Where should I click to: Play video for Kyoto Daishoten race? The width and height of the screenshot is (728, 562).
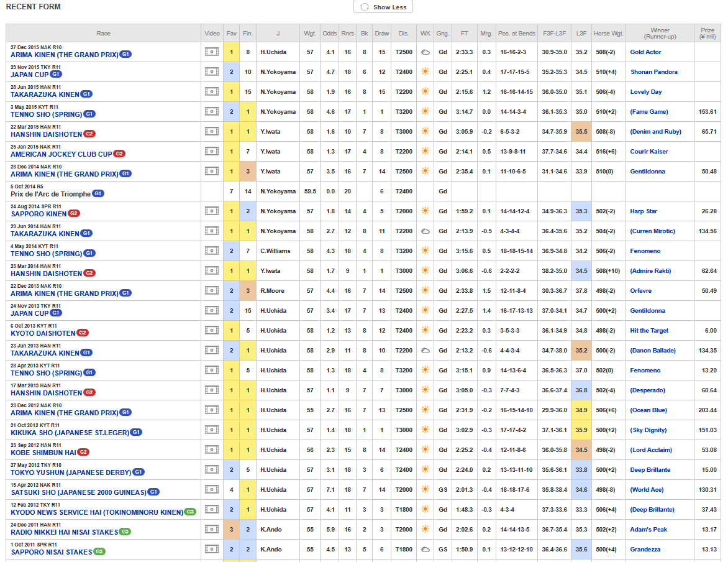coord(212,331)
